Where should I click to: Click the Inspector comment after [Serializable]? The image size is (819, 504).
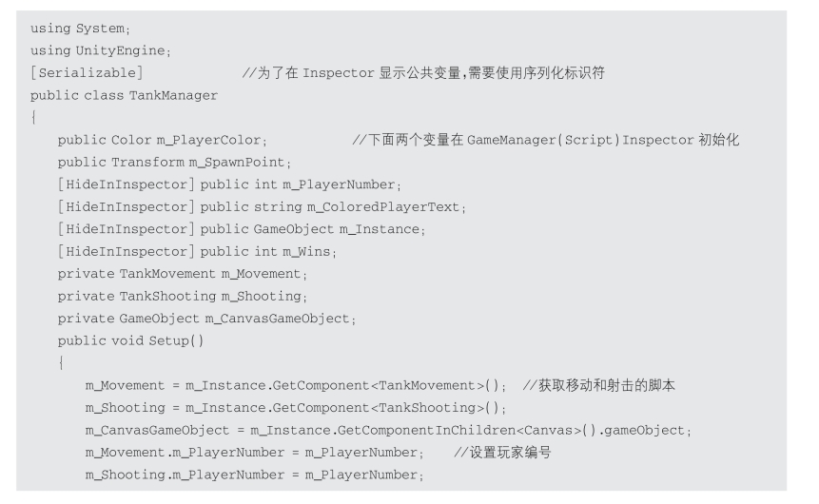pyautogui.click(x=423, y=72)
